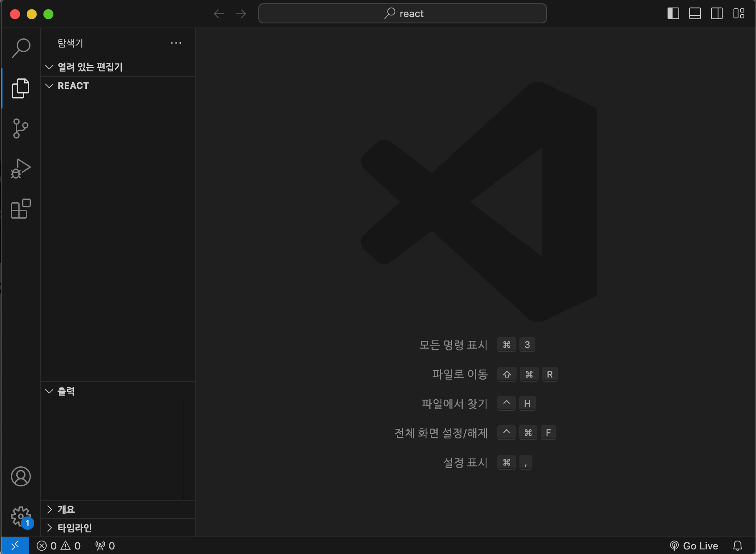756x554 pixels.
Task: Click the remote window indicator in status bar
Action: point(15,546)
